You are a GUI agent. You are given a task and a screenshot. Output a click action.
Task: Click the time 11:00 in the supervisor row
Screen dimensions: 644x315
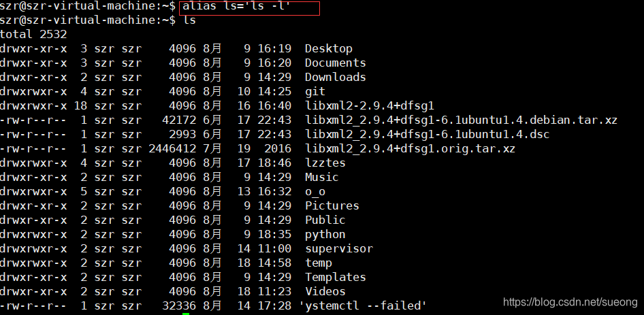274,249
